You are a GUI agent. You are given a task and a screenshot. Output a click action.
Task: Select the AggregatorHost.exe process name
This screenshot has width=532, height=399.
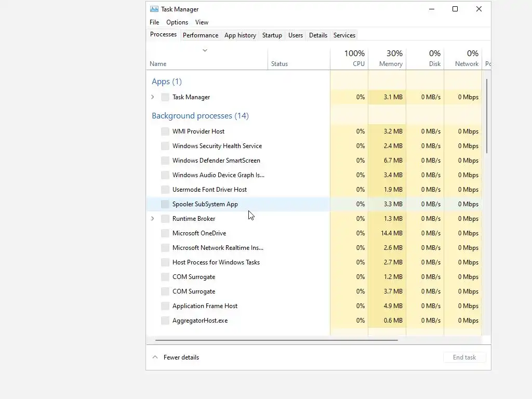(x=200, y=321)
